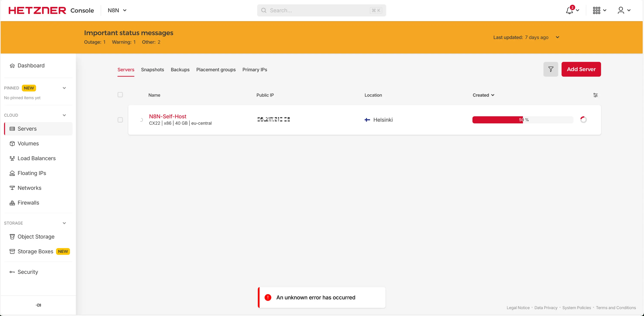Switch to the Primary IPs tab

[x=255, y=70]
